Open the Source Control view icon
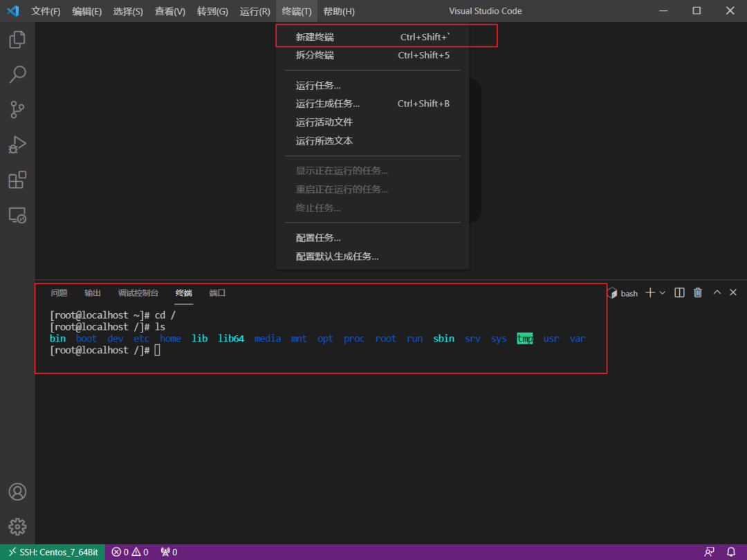The width and height of the screenshot is (747, 560). pyautogui.click(x=17, y=109)
